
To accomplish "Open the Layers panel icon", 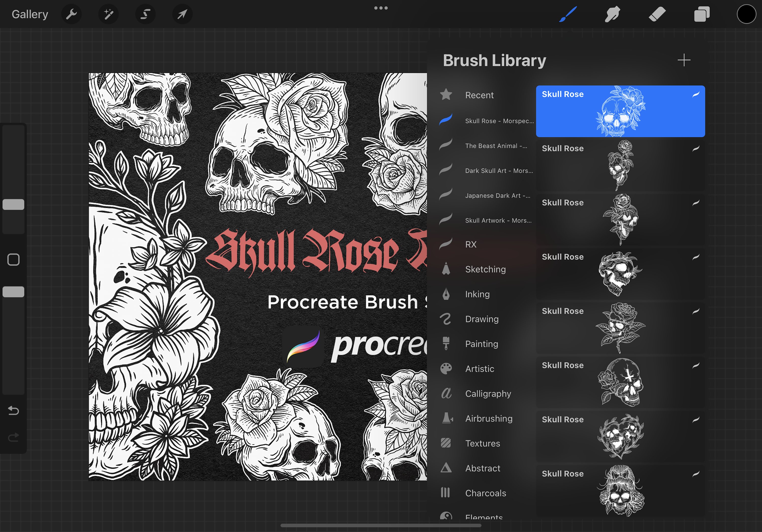I will click(x=702, y=14).
